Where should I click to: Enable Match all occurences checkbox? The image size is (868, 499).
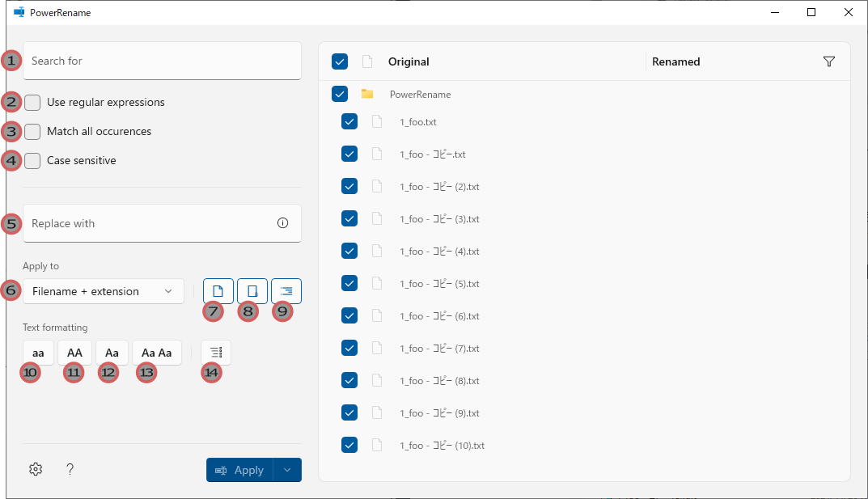(32, 132)
